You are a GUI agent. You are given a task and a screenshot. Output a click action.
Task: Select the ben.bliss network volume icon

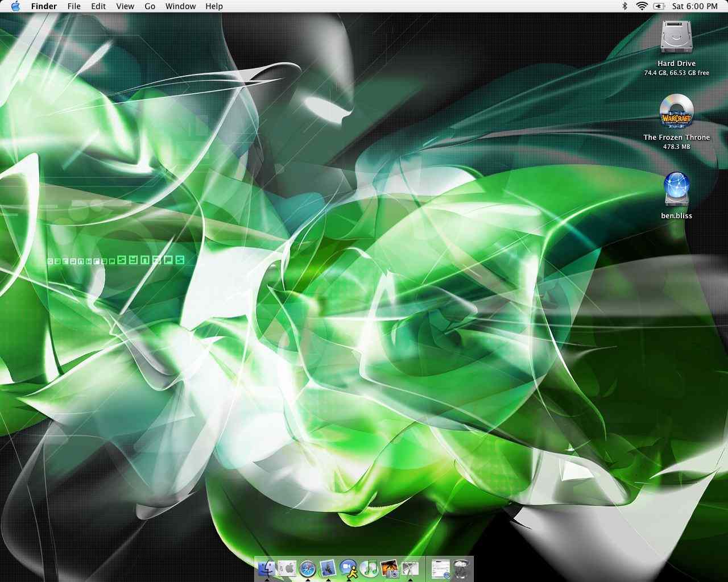(676, 190)
